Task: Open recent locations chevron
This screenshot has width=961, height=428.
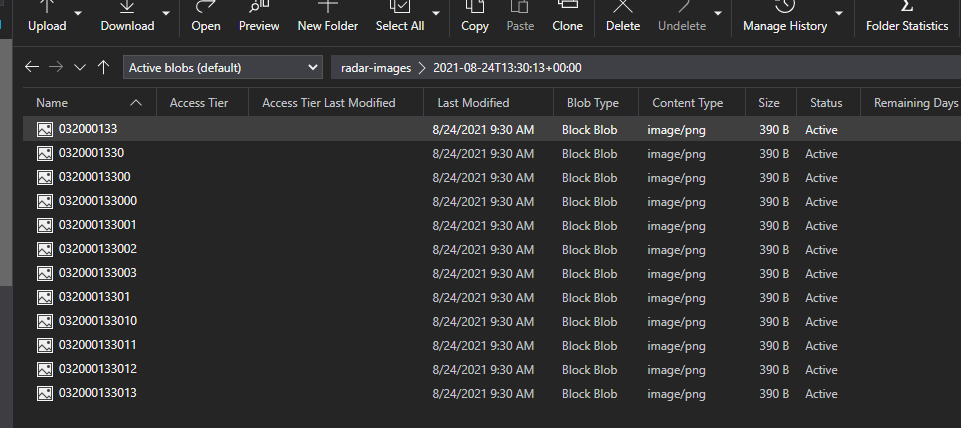Action: click(x=80, y=67)
